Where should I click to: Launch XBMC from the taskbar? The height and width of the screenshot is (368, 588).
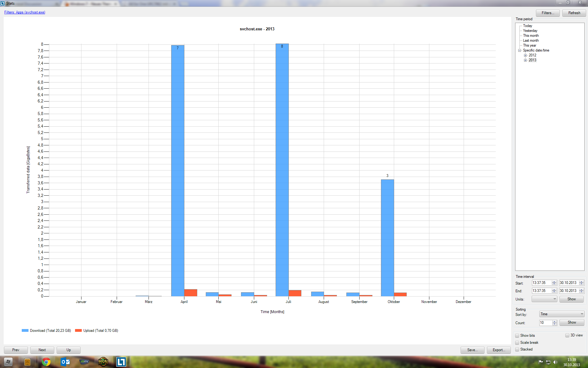[84, 362]
